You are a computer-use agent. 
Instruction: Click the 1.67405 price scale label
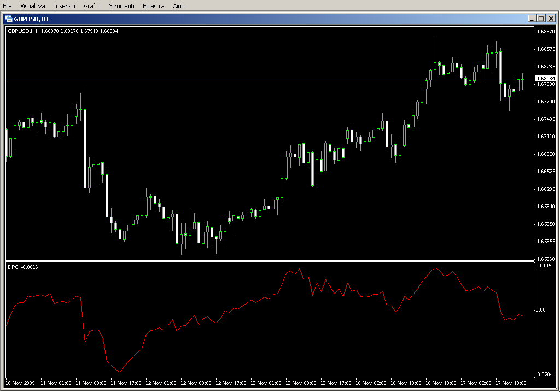pyautogui.click(x=546, y=119)
